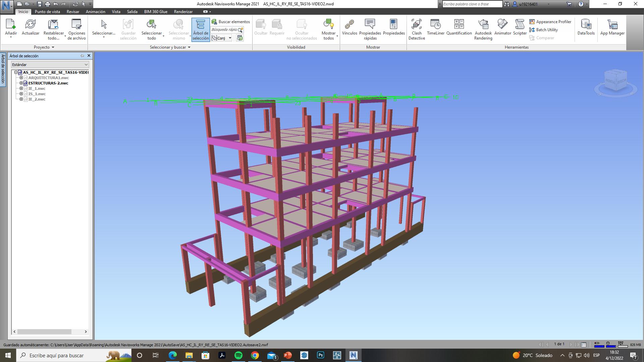Click the Búsqueda rápida search field
Image resolution: width=644 pixels, height=362 pixels.
coord(224,29)
